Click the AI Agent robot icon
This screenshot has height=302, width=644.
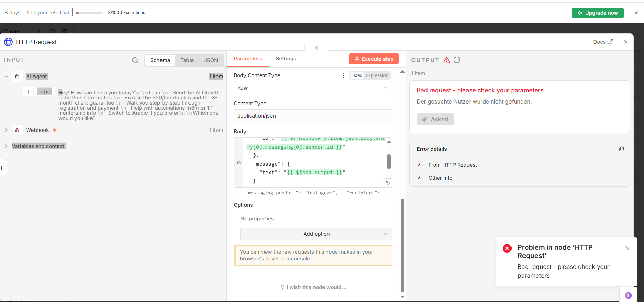(17, 77)
